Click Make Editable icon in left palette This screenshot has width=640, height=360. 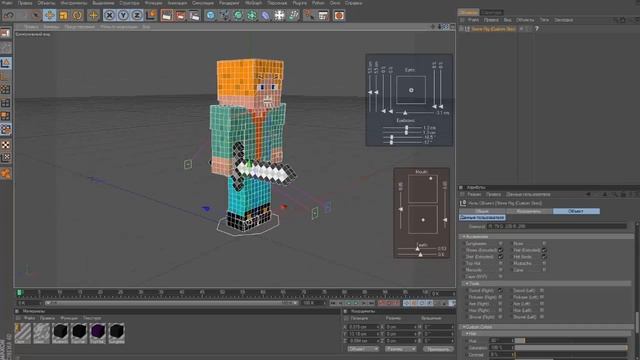(x=6, y=33)
